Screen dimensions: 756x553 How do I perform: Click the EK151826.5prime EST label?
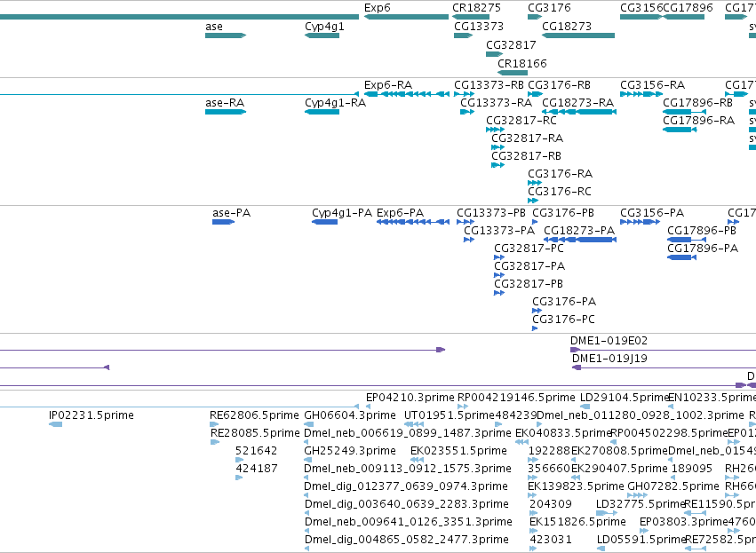coord(577,522)
